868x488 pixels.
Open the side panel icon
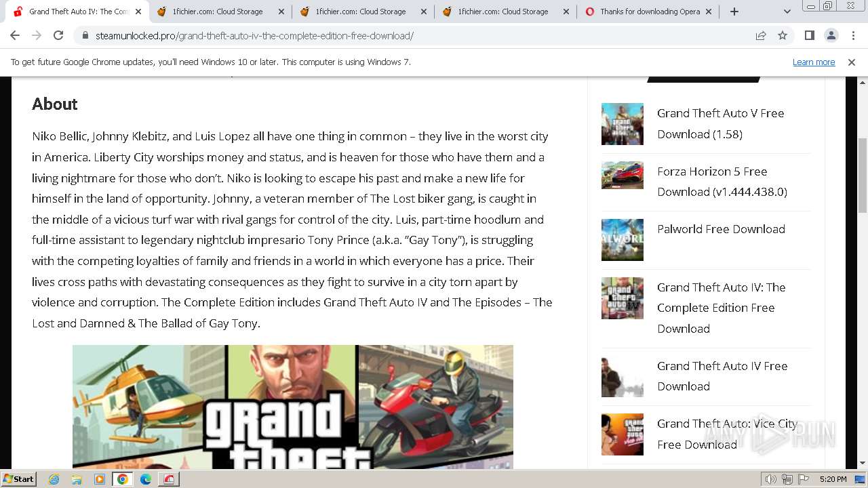coord(809,35)
